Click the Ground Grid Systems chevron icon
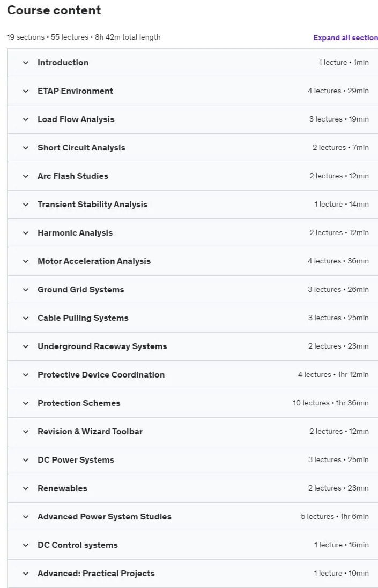The image size is (378, 588). (26, 290)
